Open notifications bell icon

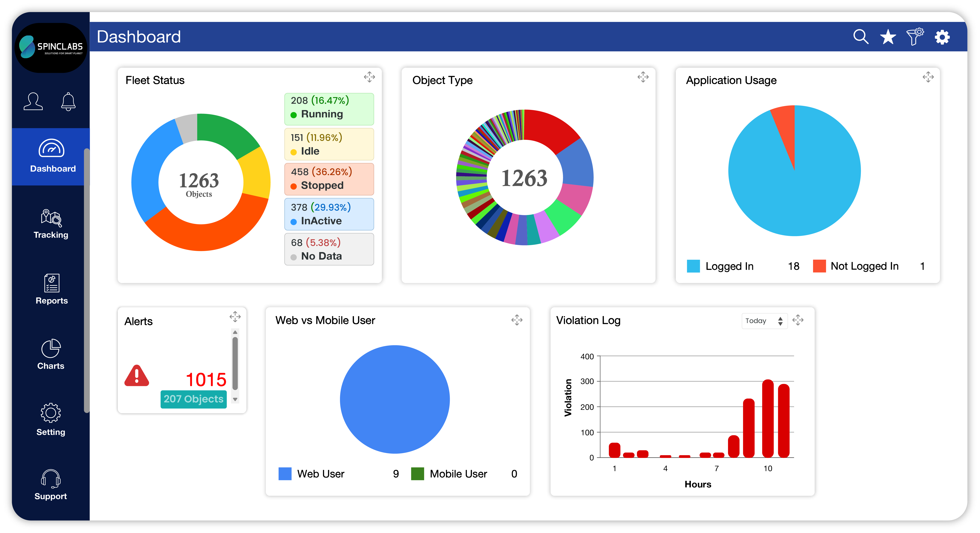click(x=68, y=101)
